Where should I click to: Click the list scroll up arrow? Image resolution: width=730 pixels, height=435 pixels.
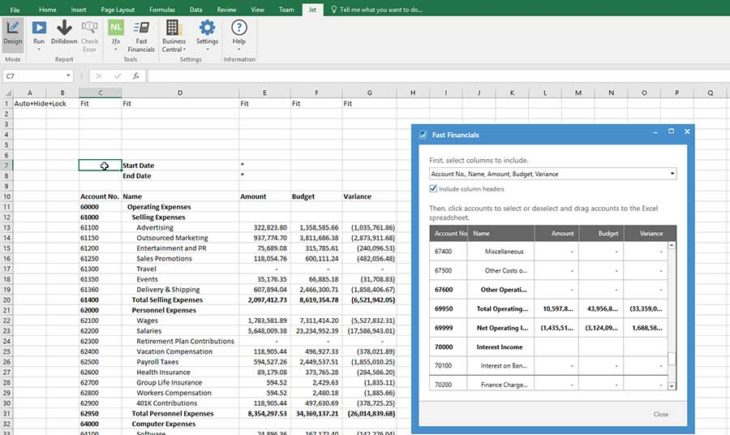671,245
